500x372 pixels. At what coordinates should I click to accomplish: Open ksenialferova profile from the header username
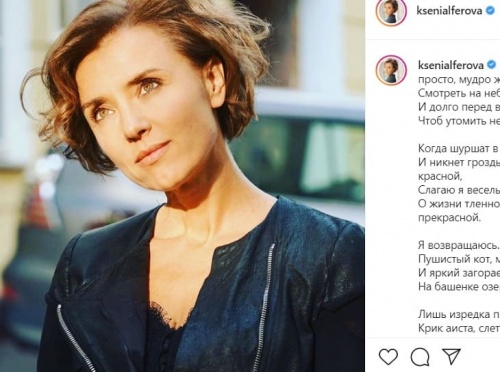(450, 11)
